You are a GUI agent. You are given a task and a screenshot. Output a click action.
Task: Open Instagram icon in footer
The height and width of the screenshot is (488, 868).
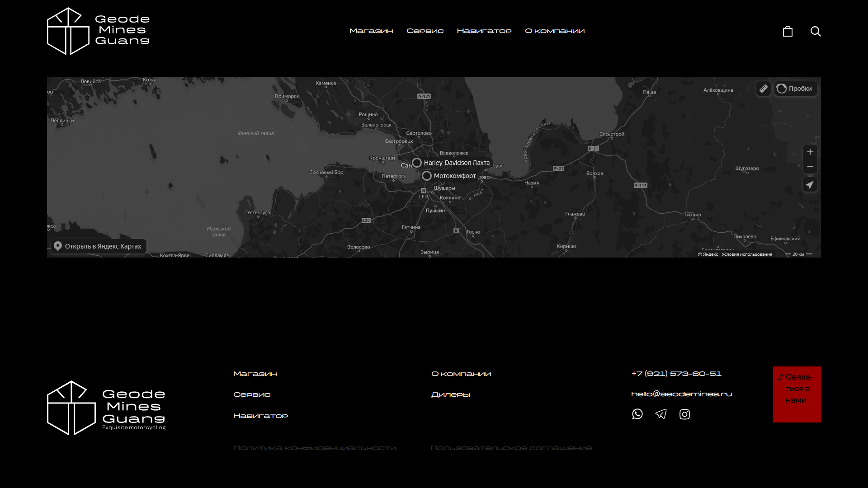684,414
